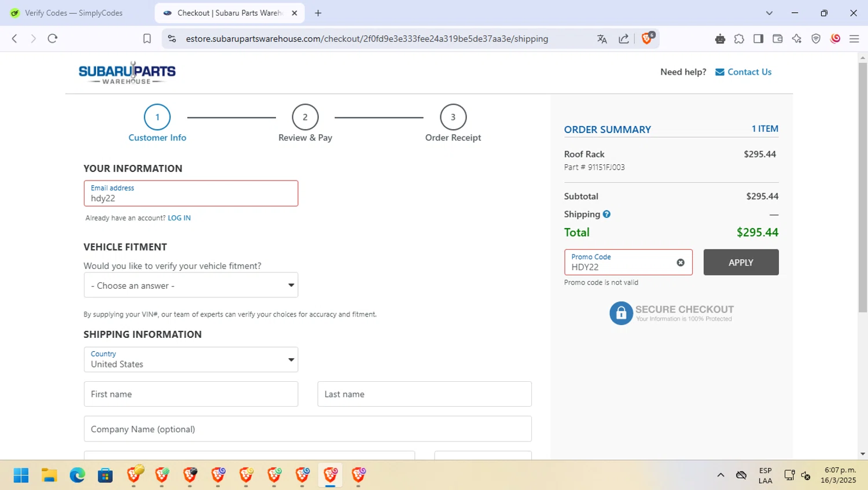Clear the promo code with the X icon
The image size is (868, 490).
pos(681,263)
